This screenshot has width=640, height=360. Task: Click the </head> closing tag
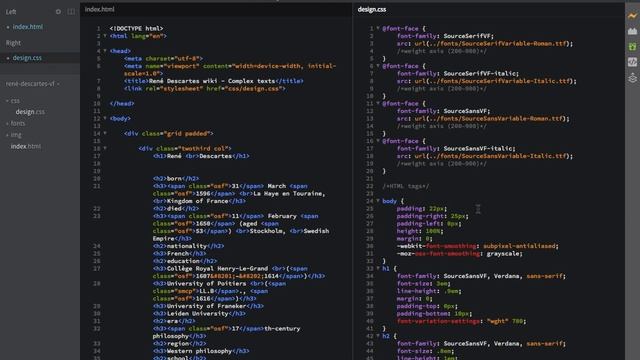point(122,104)
